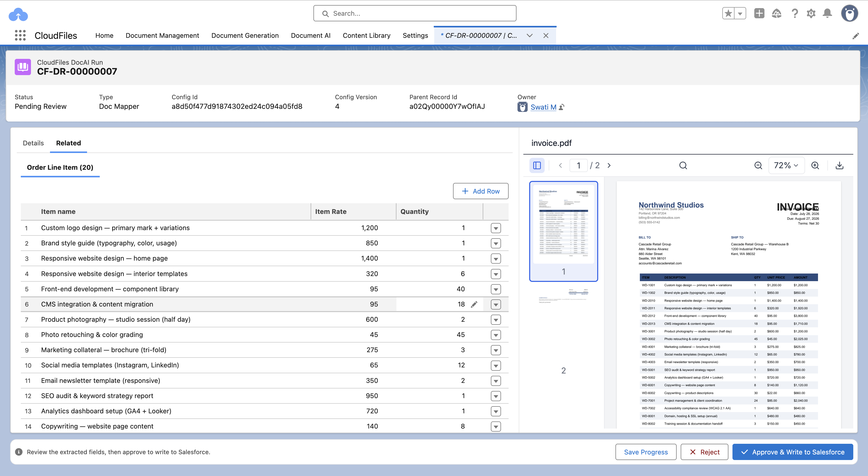This screenshot has width=868, height=476.
Task: Open row actions for Marketing collateral
Action: pyautogui.click(x=496, y=350)
